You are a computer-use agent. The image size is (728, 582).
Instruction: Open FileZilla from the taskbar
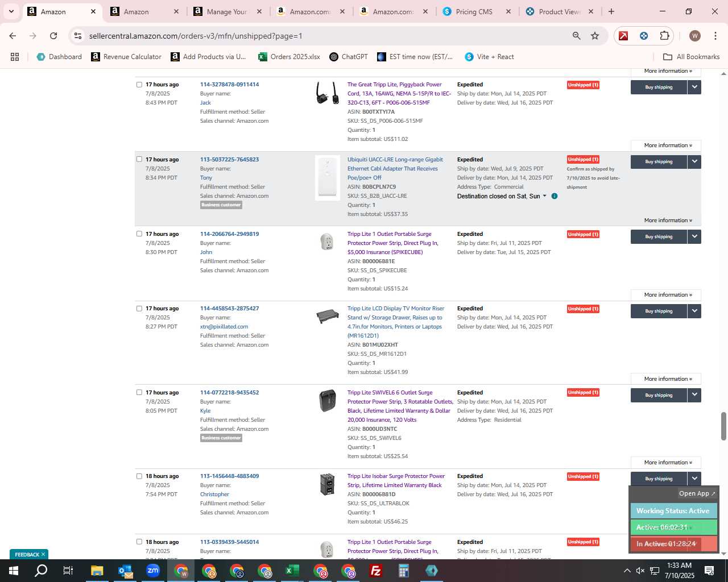(x=376, y=571)
